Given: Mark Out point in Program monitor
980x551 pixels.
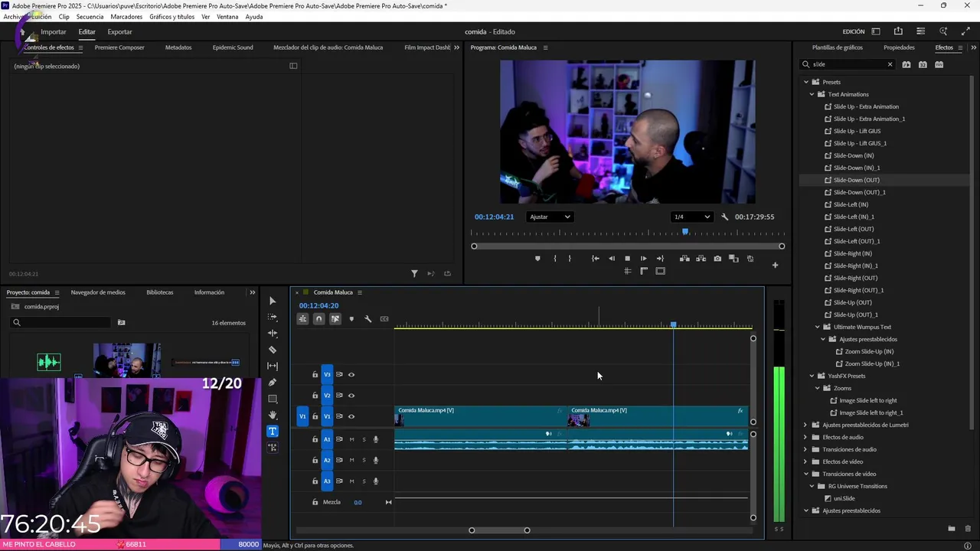Looking at the screenshot, I should pos(570,259).
